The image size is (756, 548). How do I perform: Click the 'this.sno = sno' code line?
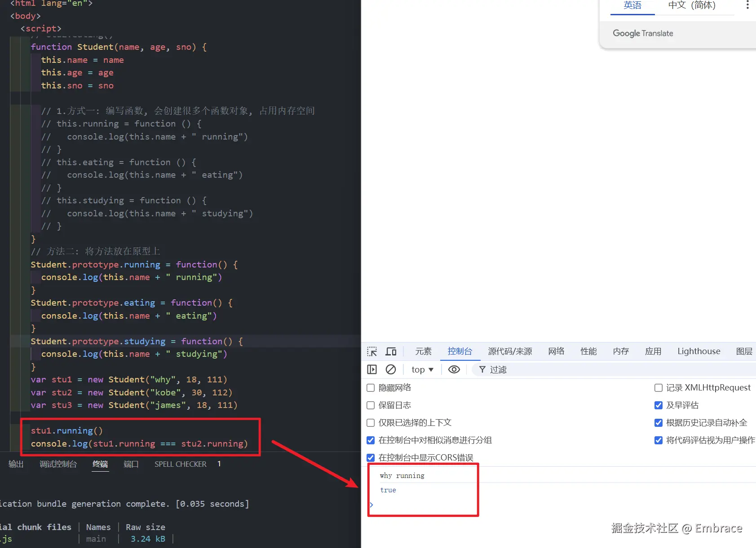pyautogui.click(x=77, y=86)
